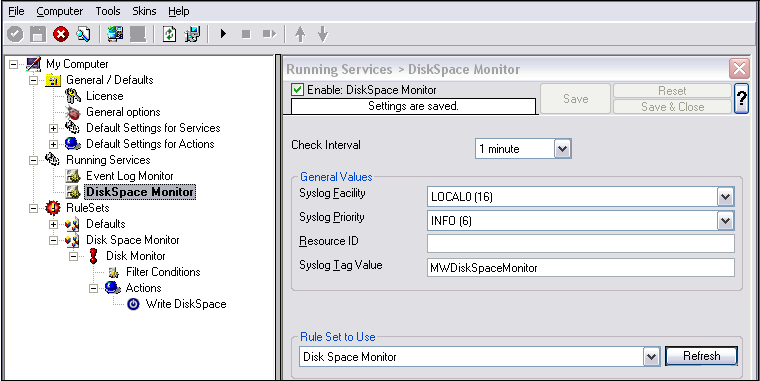The image size is (760, 381).
Task: Open the Check Interval dropdown
Action: point(562,149)
